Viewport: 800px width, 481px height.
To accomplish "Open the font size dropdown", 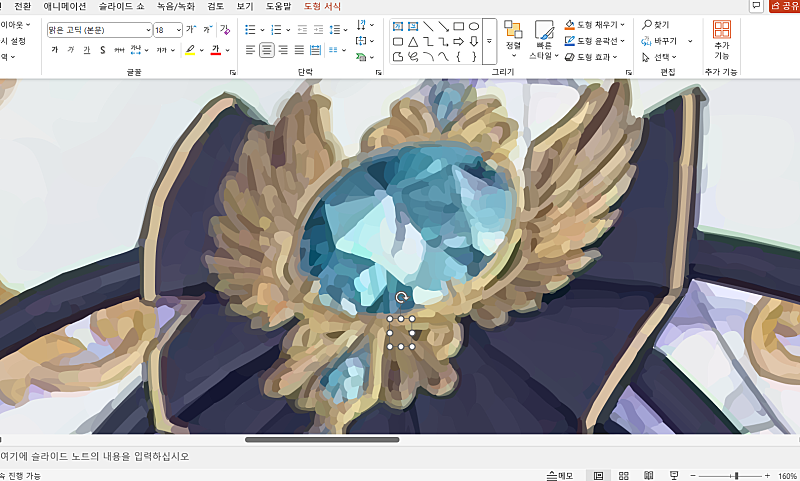I will (179, 30).
